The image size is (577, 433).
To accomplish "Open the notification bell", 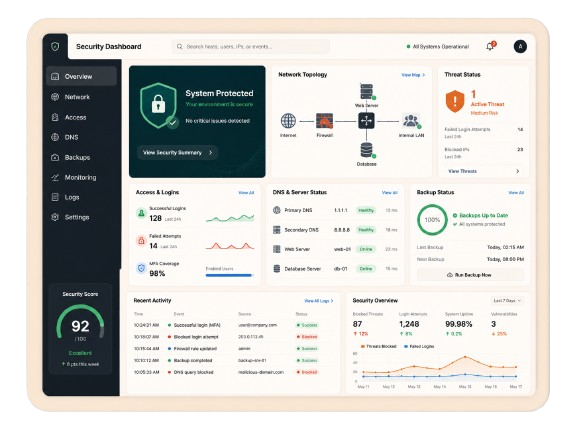I will pos(490,46).
